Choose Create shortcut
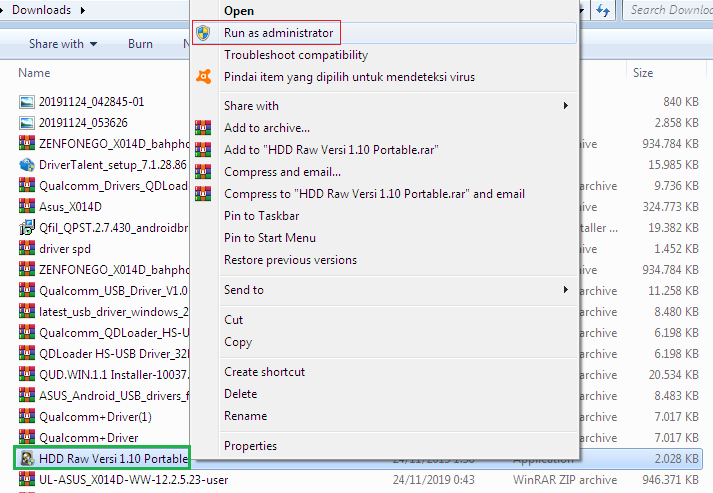This screenshot has height=493, width=713. 264,372
